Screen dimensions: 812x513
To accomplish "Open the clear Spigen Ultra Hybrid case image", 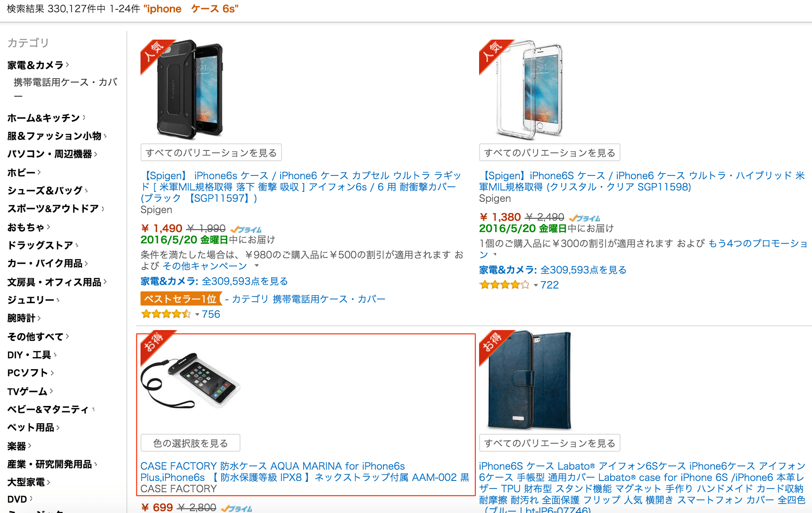I will coord(529,90).
